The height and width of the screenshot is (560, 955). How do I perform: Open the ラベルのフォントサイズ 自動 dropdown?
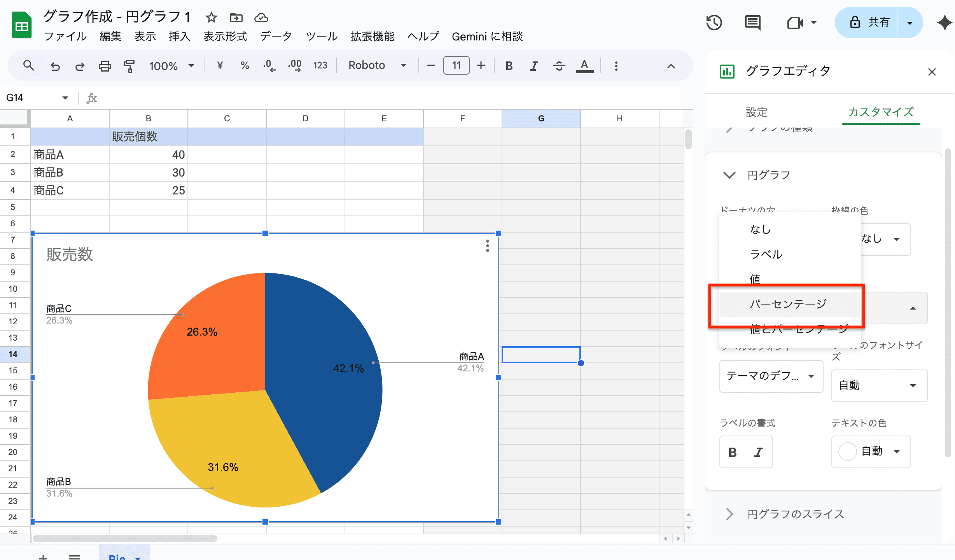click(x=879, y=385)
